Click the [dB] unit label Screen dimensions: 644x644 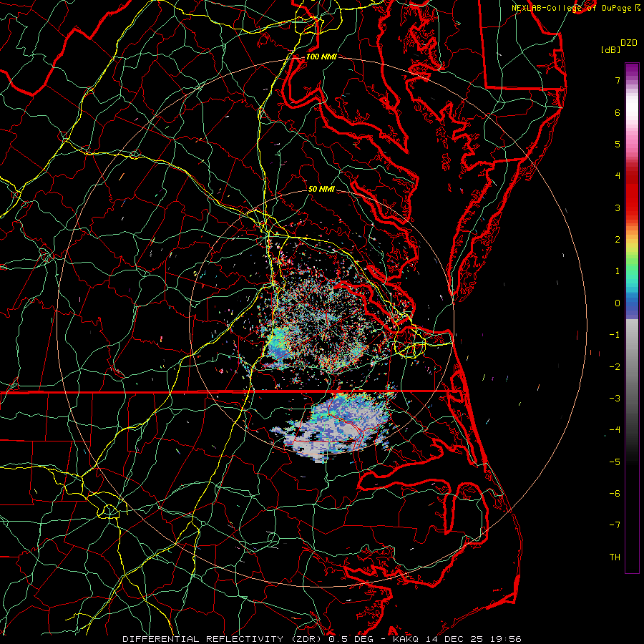(611, 49)
